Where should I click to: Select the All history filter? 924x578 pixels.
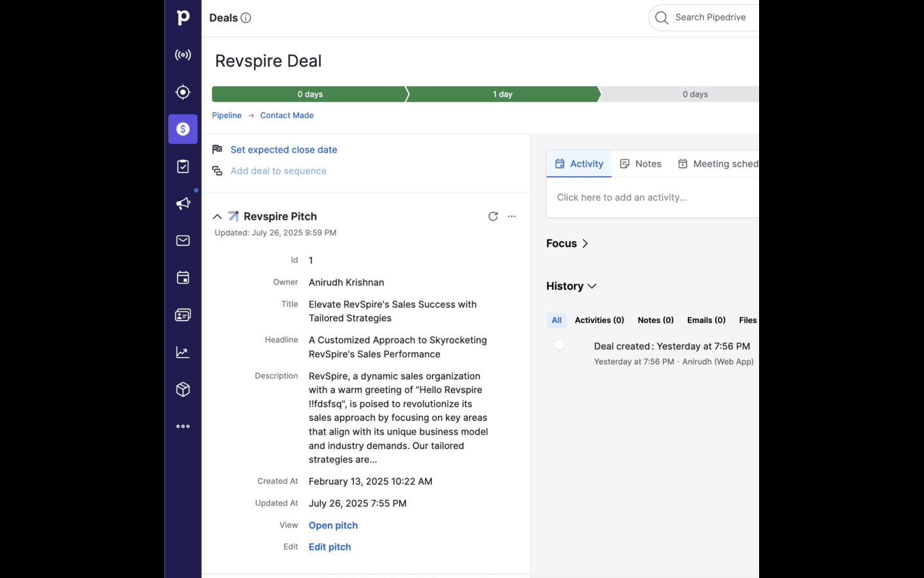click(556, 320)
